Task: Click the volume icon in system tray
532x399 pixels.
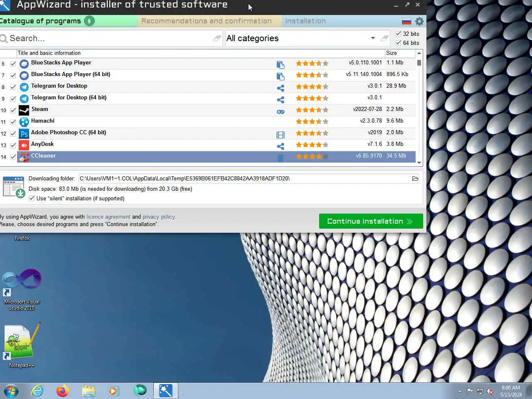Action: tap(490, 391)
